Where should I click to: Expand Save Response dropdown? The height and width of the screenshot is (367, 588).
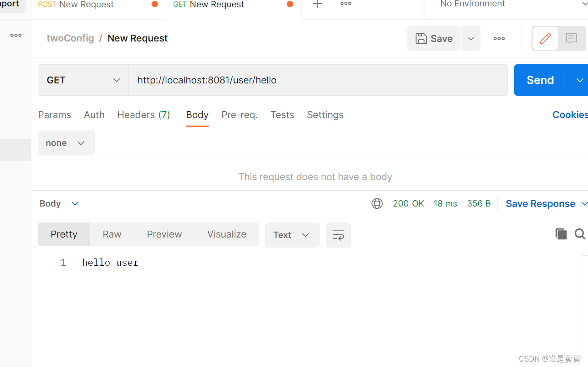point(584,204)
